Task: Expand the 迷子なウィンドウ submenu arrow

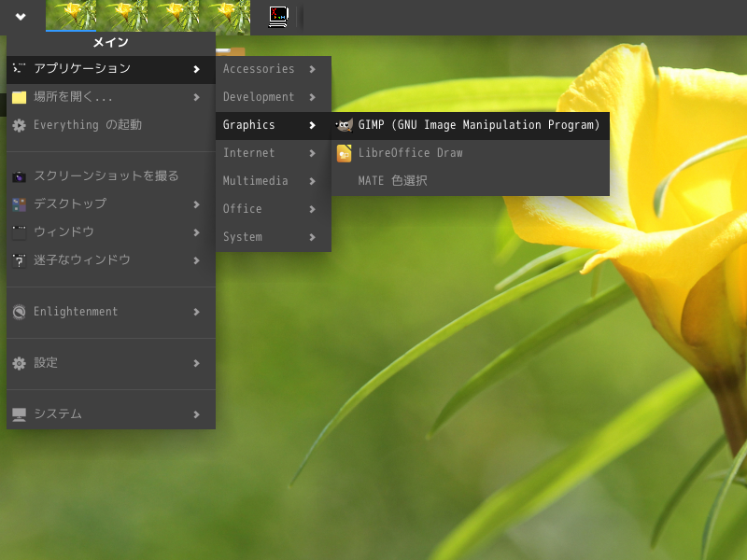Action: coord(196,260)
